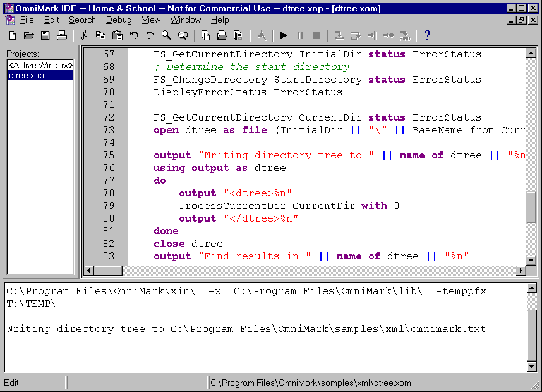Click the code editor's scroll down arrow
This screenshot has height=392, width=542.
point(531,261)
